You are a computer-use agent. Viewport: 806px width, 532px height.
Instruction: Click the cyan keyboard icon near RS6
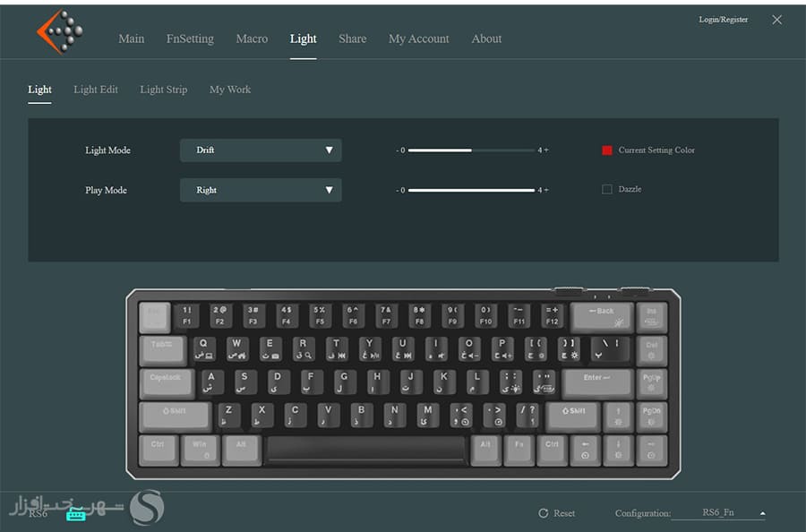coord(76,515)
